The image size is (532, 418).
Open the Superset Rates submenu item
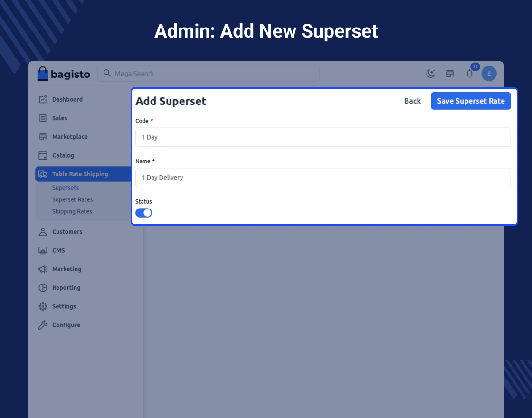(72, 199)
